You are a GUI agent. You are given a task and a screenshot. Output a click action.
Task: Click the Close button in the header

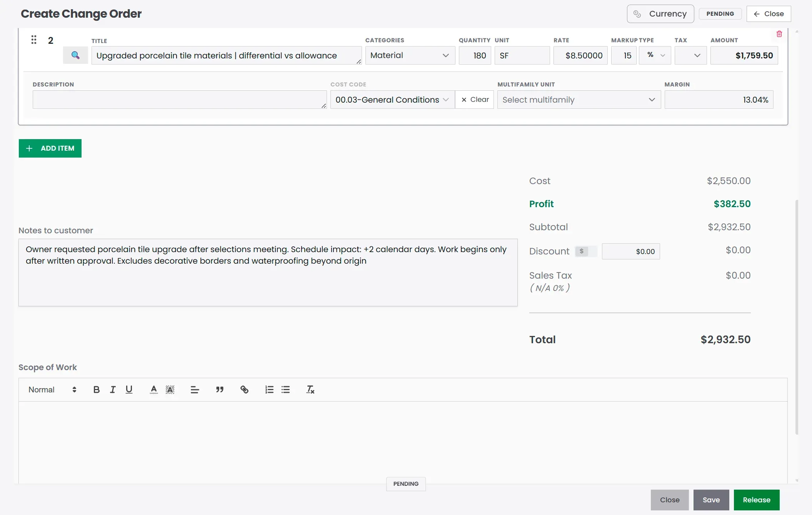(x=769, y=14)
